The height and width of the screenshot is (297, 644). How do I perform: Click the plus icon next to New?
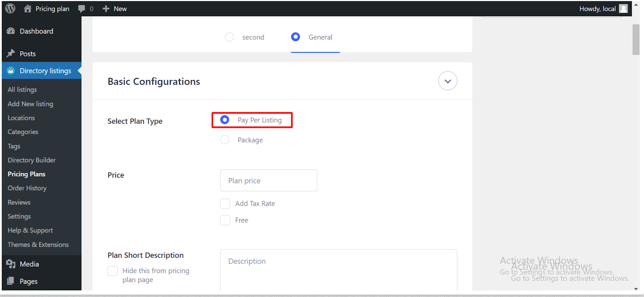[106, 9]
